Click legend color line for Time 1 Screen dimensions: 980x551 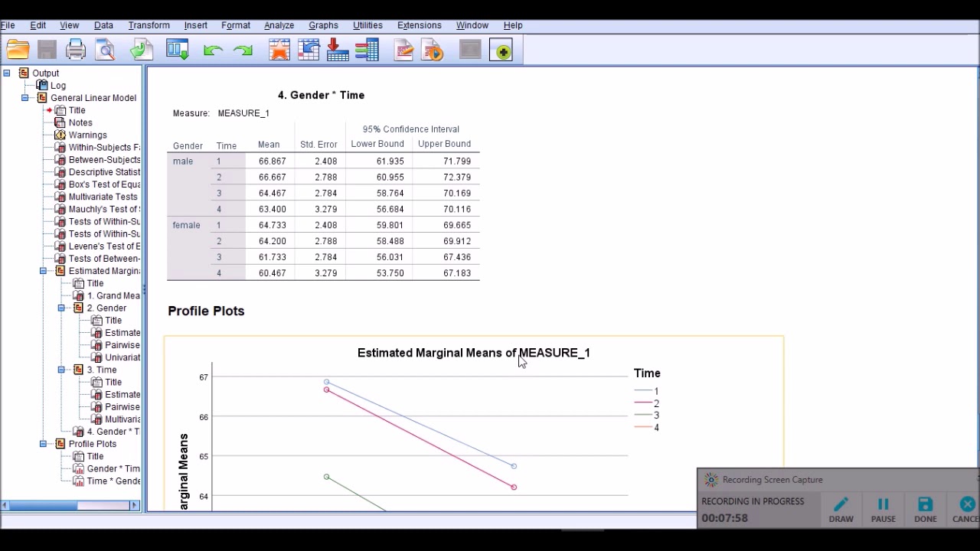(x=642, y=391)
